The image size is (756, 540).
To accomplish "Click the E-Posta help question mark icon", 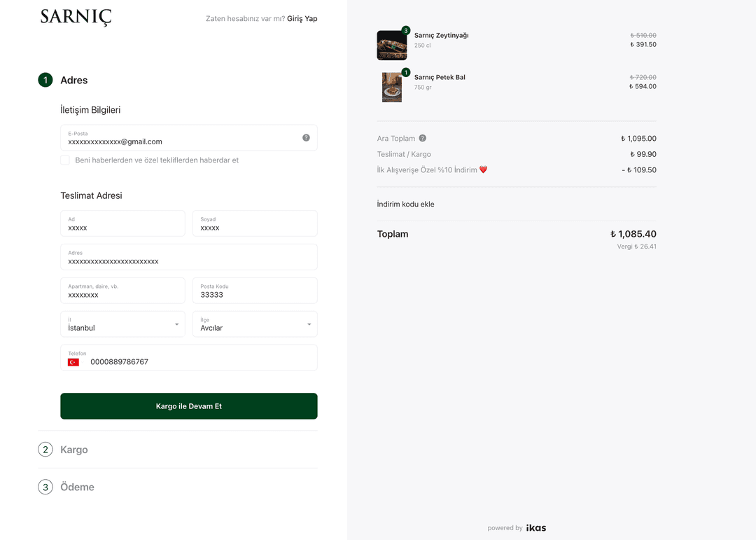I will click(306, 137).
